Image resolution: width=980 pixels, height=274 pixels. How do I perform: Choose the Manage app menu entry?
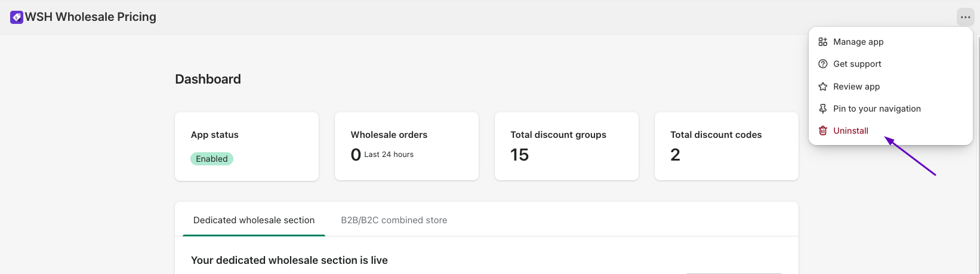pyautogui.click(x=858, y=42)
